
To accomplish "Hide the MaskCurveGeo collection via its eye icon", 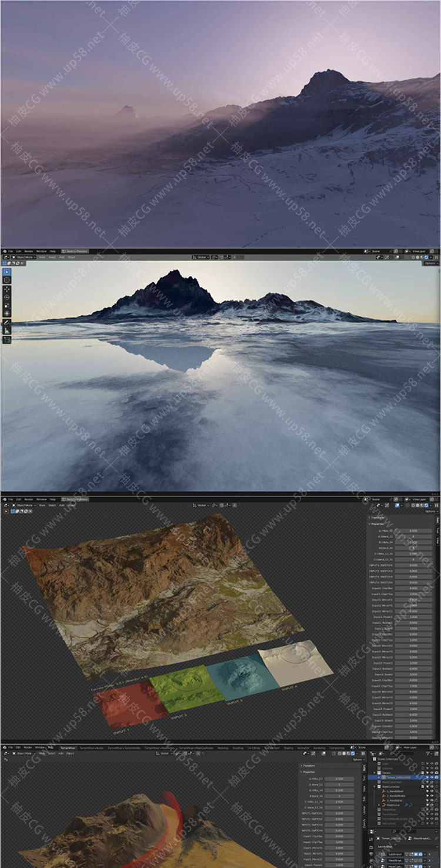I will click(432, 787).
